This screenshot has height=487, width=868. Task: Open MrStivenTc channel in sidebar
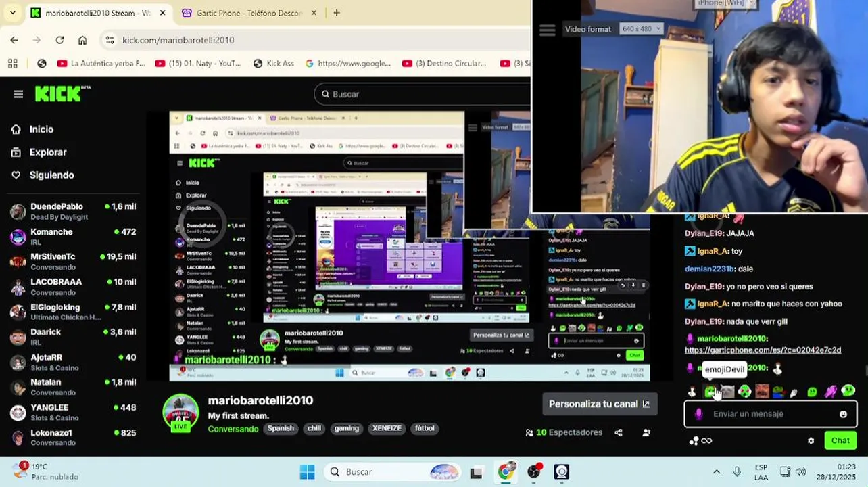73,262
